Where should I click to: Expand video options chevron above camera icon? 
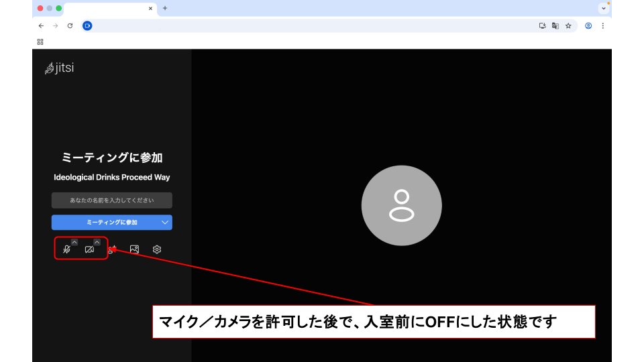[x=97, y=242]
